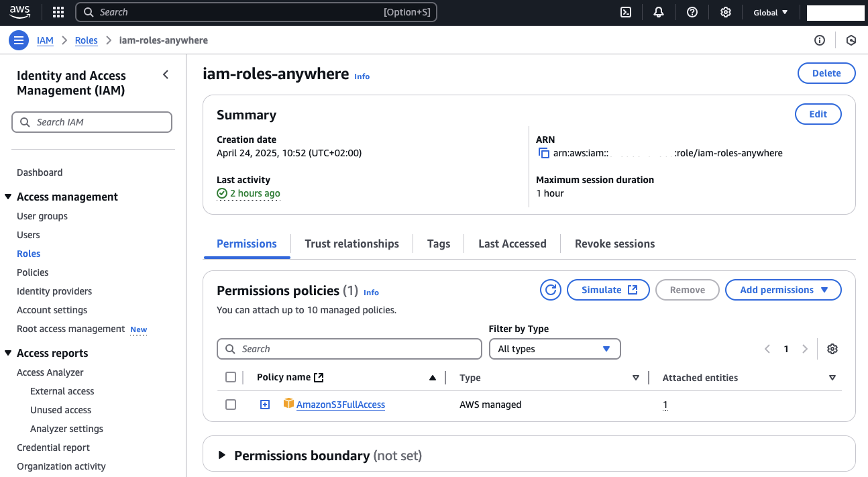Refresh the permissions policies list
The width and height of the screenshot is (868, 477).
pyautogui.click(x=551, y=290)
